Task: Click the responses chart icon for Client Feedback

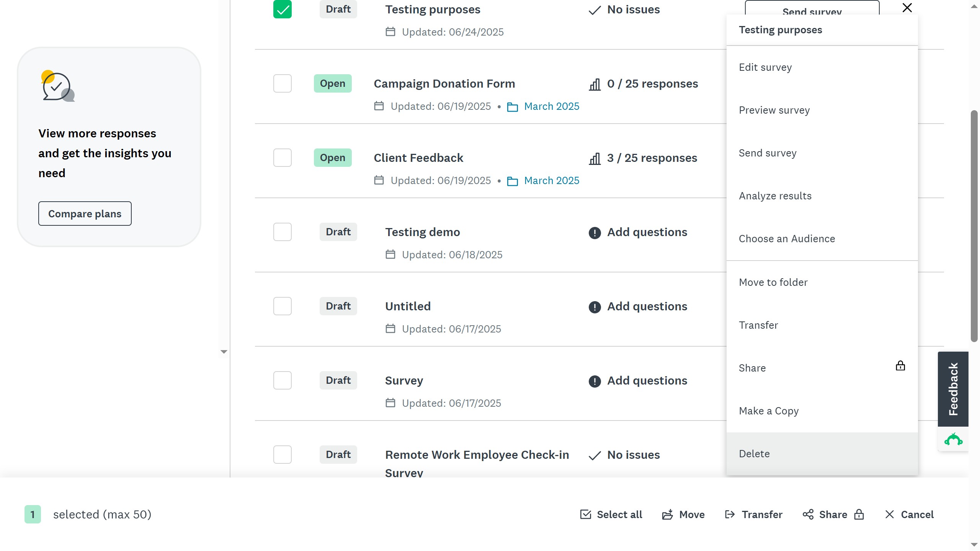Action: tap(595, 158)
